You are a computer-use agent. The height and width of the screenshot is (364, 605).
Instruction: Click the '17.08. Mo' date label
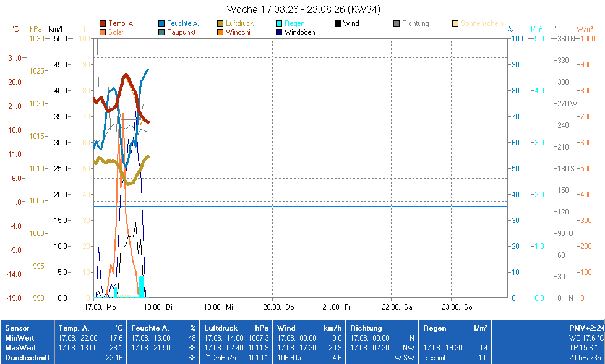click(x=100, y=307)
